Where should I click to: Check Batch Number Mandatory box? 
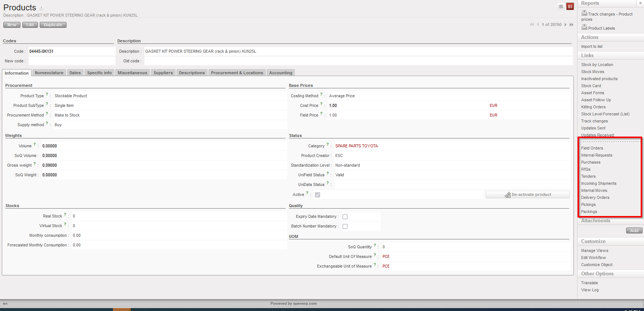click(345, 226)
